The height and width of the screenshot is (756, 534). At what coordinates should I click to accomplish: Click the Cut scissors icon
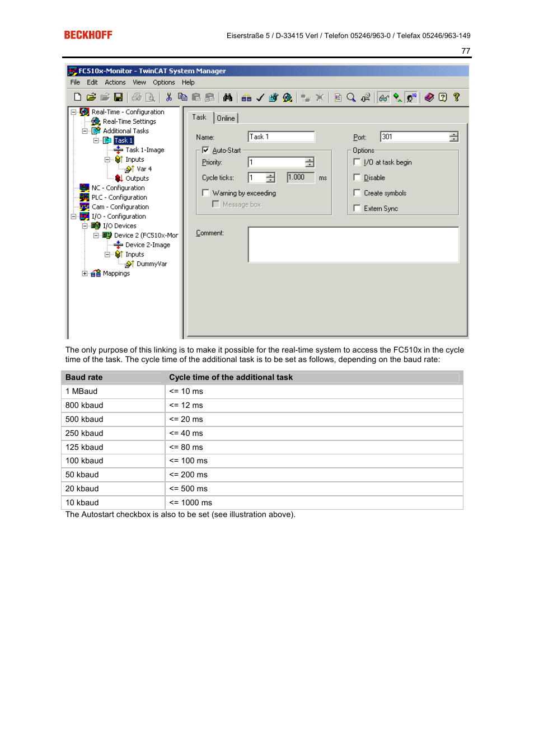tap(168, 97)
